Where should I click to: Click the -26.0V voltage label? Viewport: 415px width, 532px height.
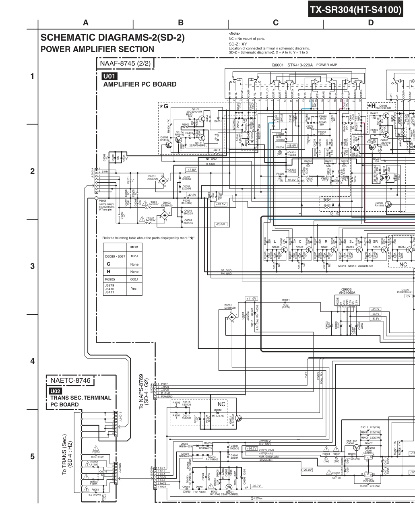pos(307,470)
